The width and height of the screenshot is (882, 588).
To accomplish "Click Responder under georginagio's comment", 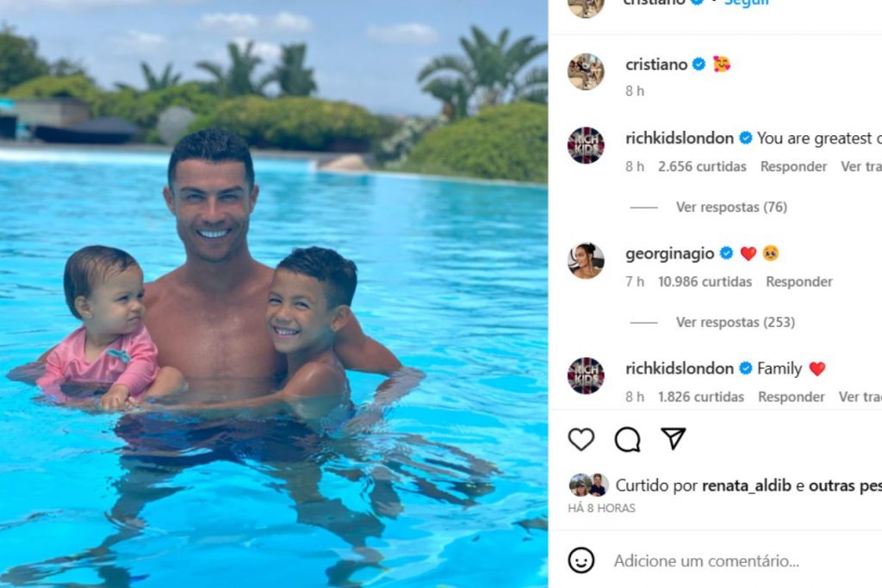I will pos(798,282).
